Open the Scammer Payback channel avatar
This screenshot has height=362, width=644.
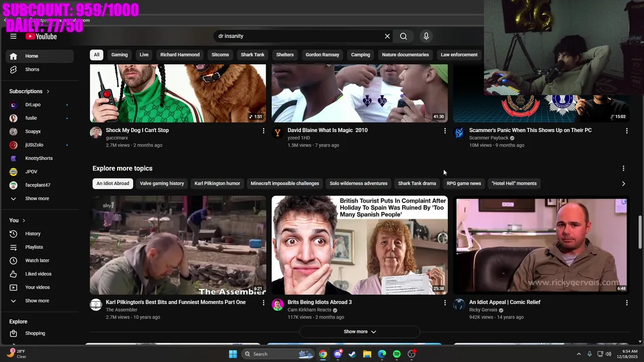(x=459, y=133)
